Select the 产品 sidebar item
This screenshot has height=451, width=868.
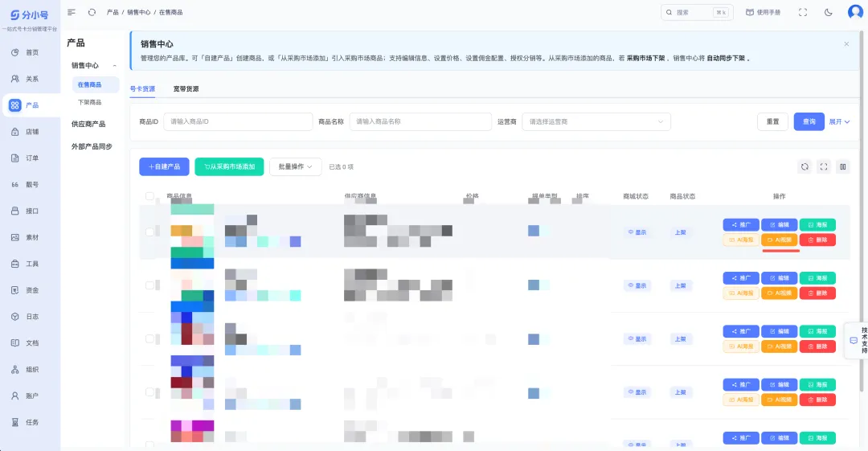coord(31,105)
